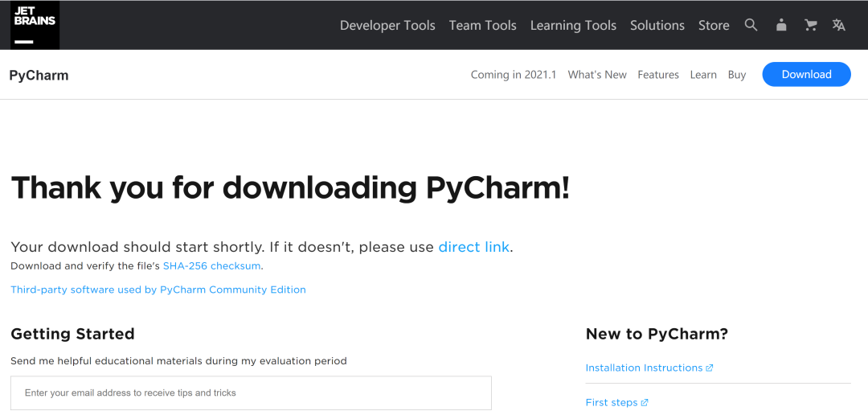
Task: Click the Getting Started heading
Action: click(72, 334)
